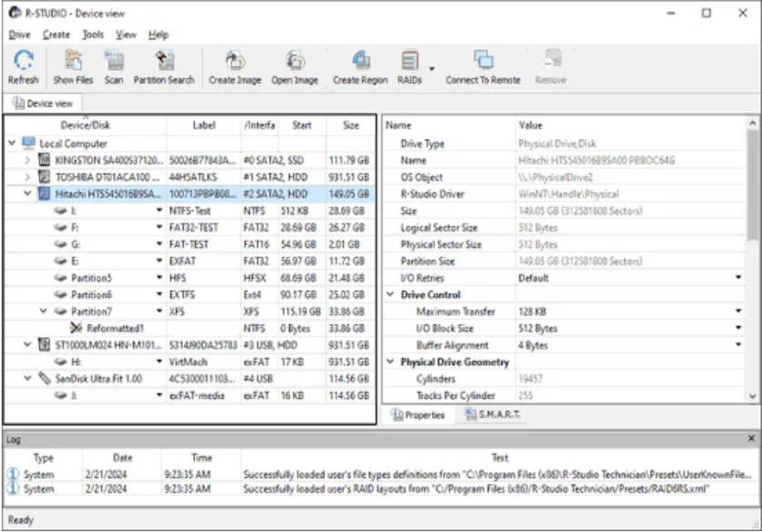Select the TOSHIBA DT01ACA100 drive icon
The width and height of the screenshot is (762, 532).
point(45,177)
